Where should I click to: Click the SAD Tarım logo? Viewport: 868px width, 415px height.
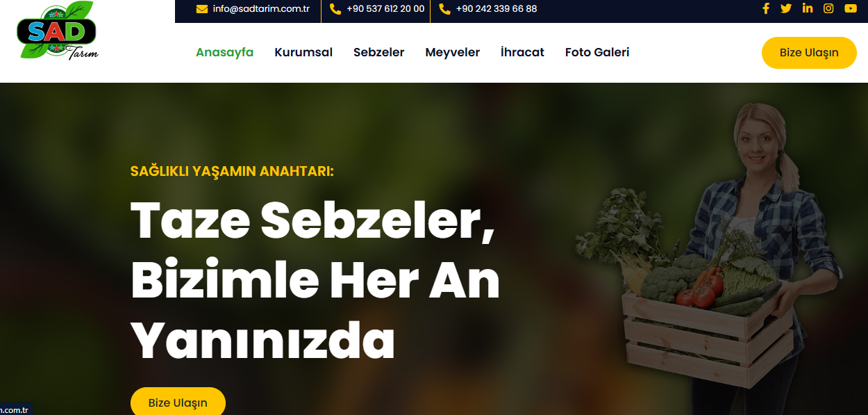[58, 31]
